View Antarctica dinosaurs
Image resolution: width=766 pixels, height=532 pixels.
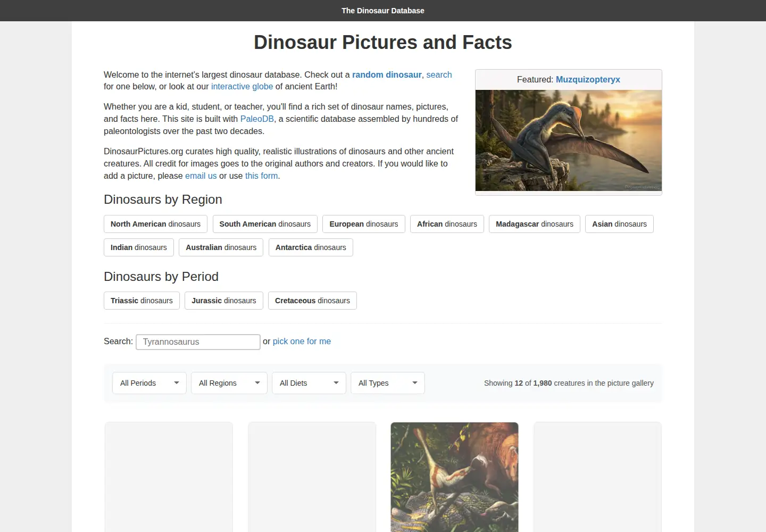pos(311,247)
